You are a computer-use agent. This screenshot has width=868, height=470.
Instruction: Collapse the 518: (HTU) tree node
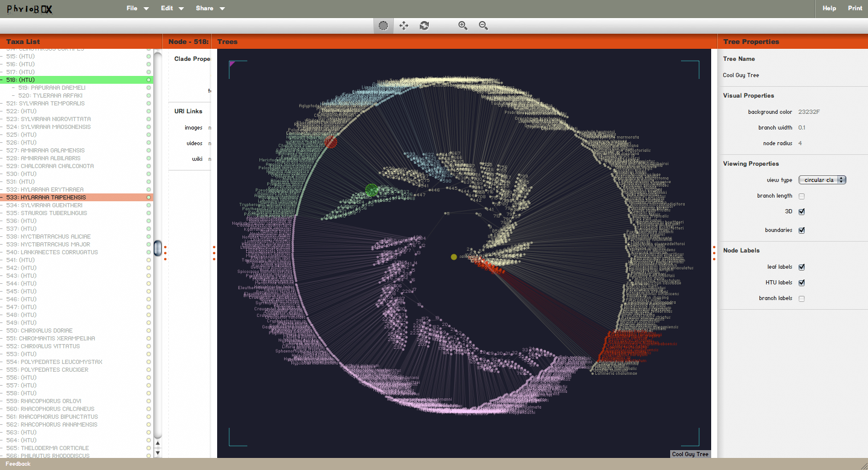[2, 80]
